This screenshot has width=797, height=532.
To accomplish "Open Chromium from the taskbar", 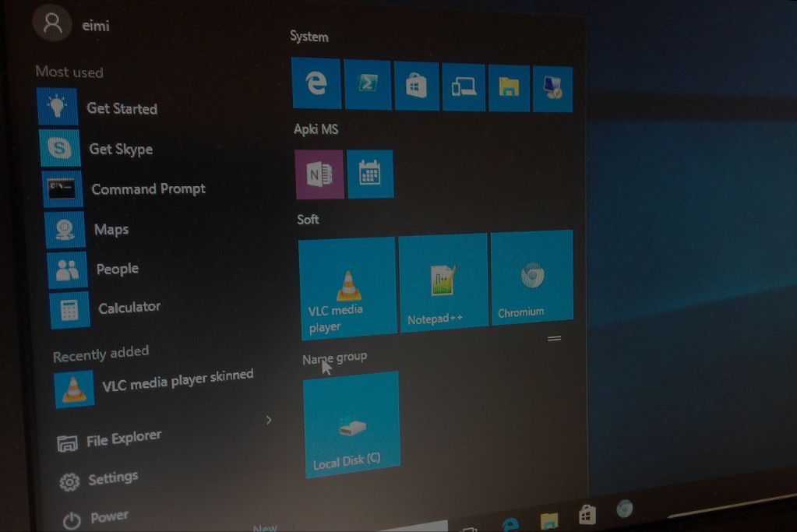I will click(x=625, y=509).
